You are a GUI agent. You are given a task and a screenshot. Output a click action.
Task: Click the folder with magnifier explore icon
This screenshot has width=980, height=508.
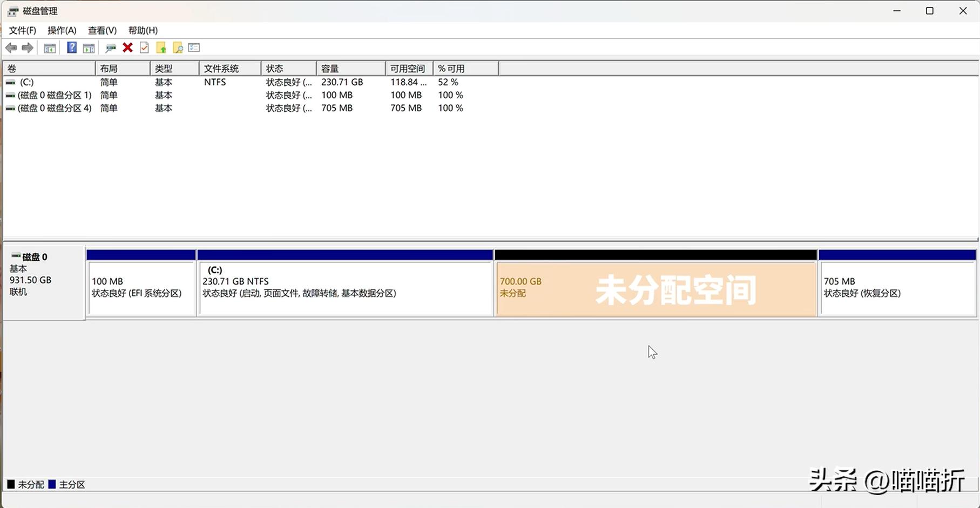tap(177, 48)
